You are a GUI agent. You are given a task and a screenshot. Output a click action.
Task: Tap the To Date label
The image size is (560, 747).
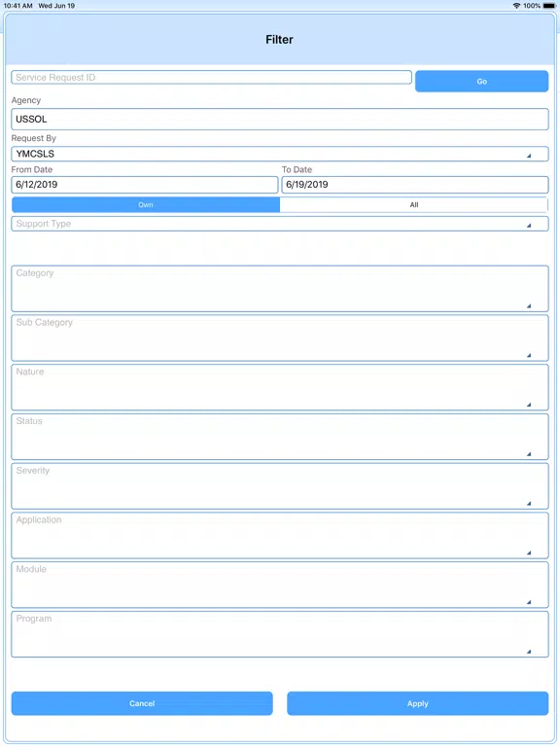297,169
